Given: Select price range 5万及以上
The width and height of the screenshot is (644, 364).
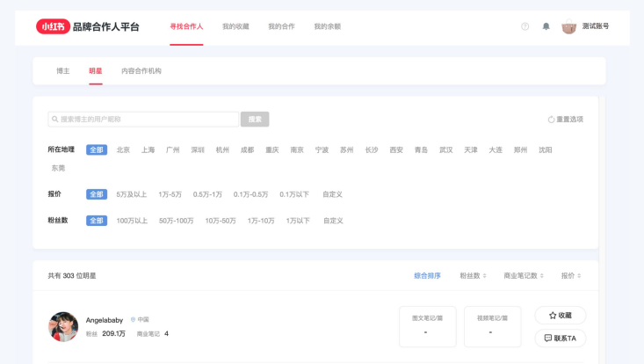Looking at the screenshot, I should coord(132,194).
